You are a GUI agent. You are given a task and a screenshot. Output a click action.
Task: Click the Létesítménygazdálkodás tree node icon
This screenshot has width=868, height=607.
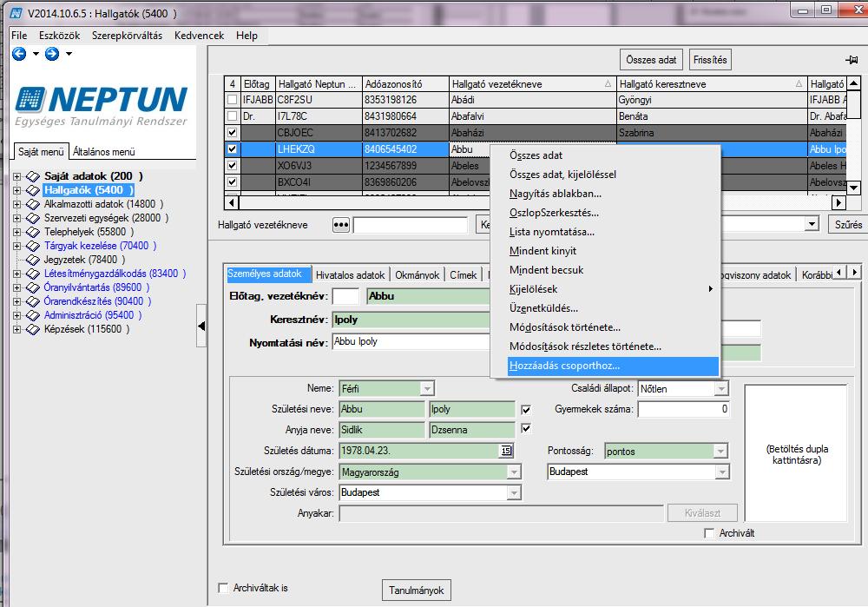(x=33, y=274)
